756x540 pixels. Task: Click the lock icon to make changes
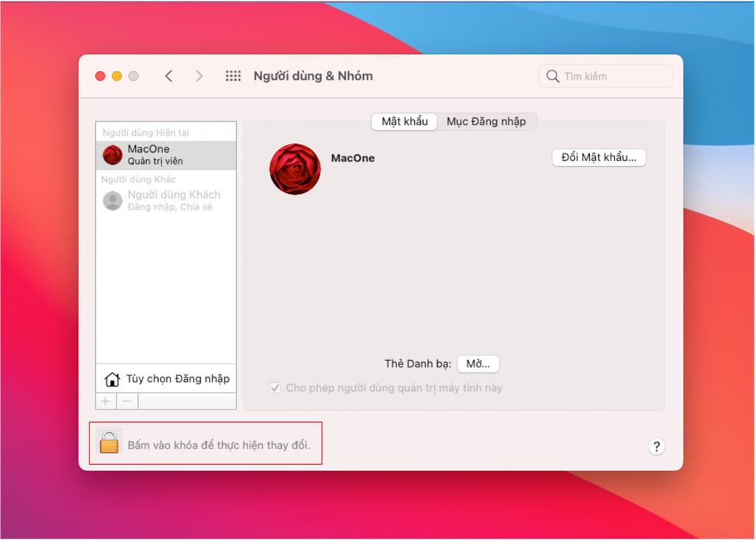tap(109, 442)
